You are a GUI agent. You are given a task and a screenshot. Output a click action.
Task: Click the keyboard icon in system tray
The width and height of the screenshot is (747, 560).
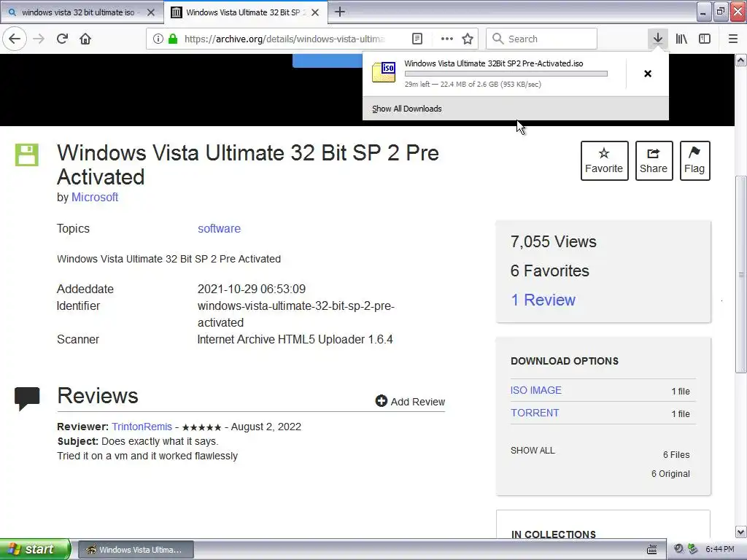[x=651, y=550]
